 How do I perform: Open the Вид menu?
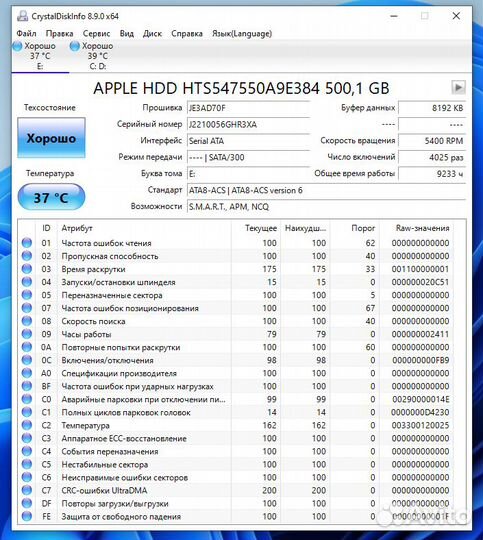pos(126,33)
